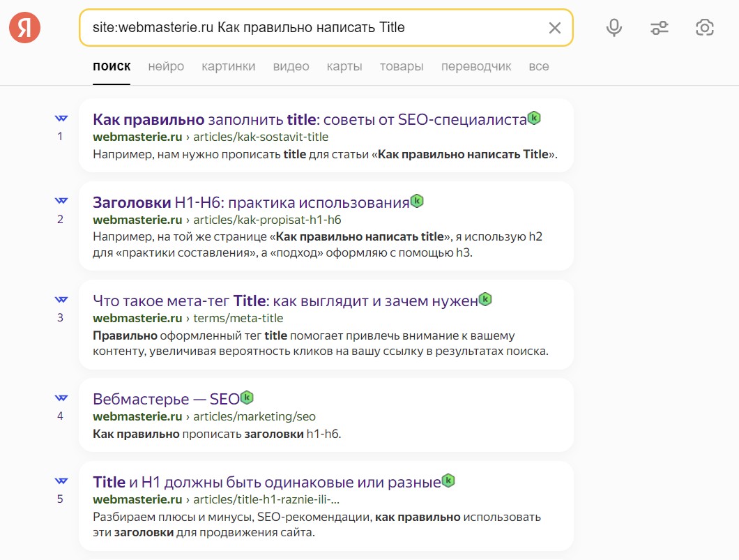Screen dimensions: 739x560
Task: Switch to the нейро tab
Action: pos(166,67)
